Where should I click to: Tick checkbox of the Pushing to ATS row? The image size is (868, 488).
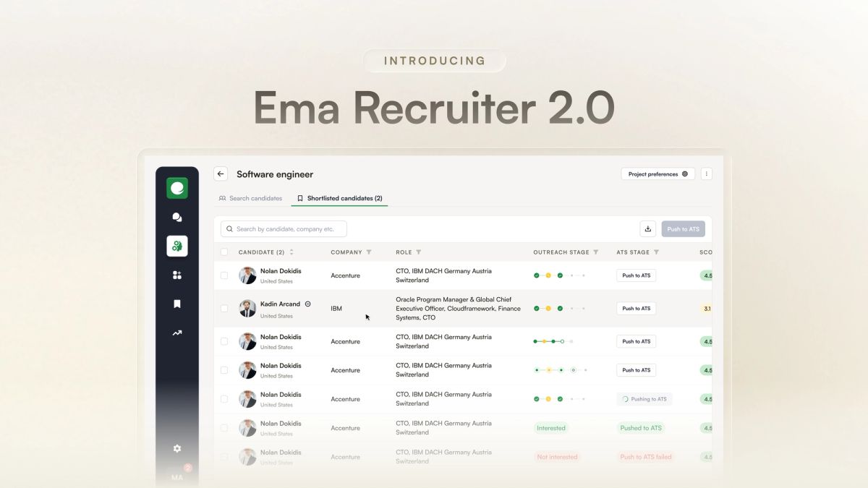click(x=224, y=399)
